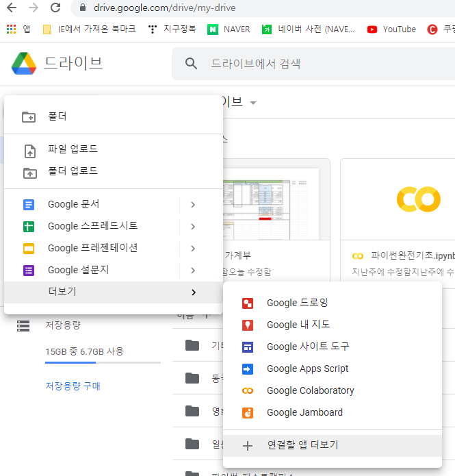455x476 pixels.
Task: Click the padlock icon in address bar
Action: pyautogui.click(x=83, y=8)
